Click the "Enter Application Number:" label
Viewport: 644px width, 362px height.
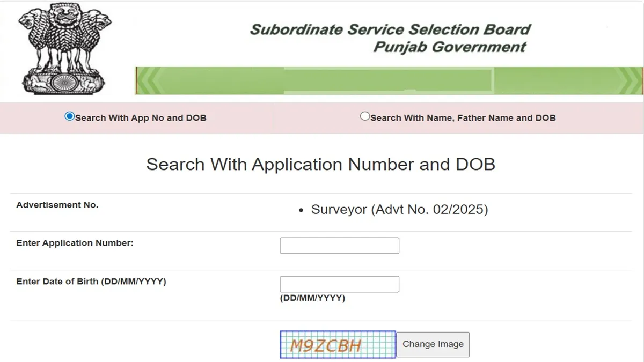[75, 243]
